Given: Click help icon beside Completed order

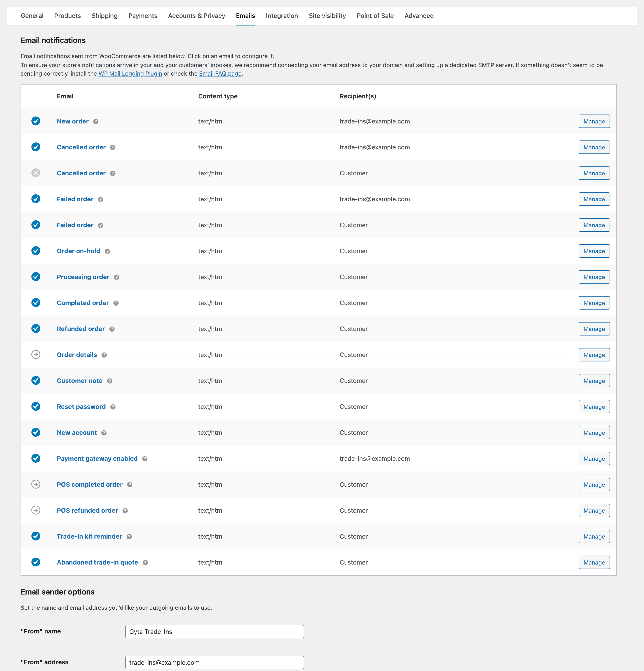Looking at the screenshot, I should coord(116,303).
